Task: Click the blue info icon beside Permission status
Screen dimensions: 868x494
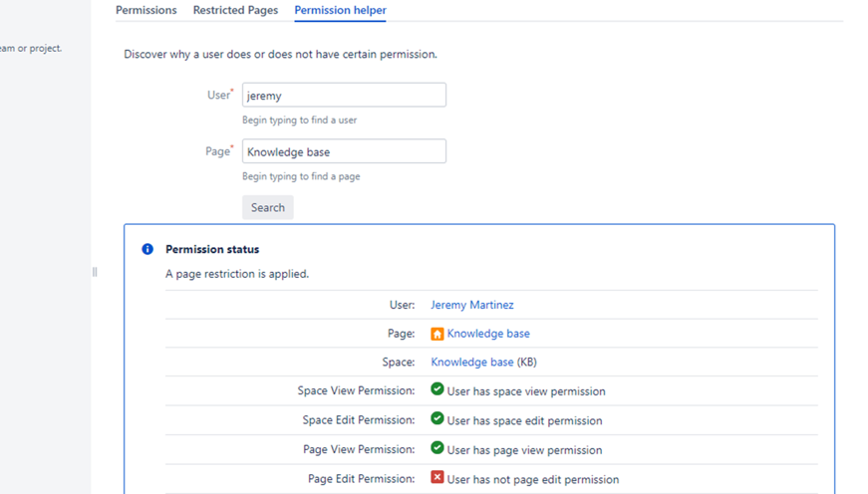Action: click(147, 249)
